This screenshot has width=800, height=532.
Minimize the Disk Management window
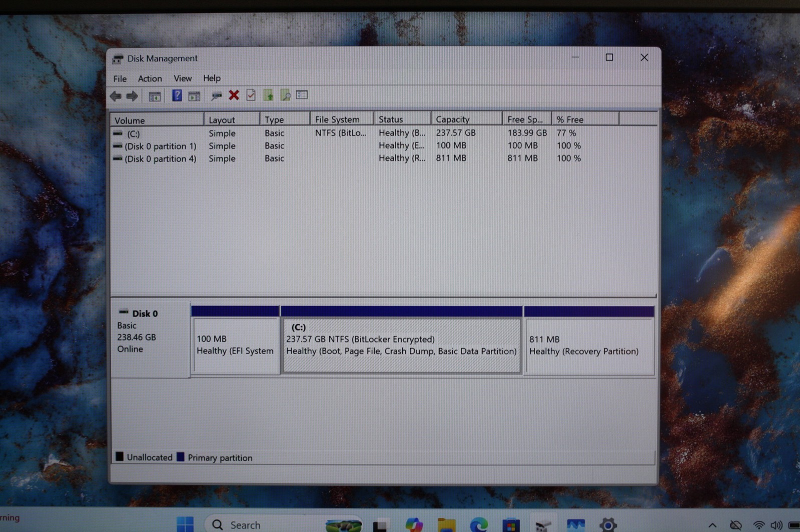coord(575,57)
